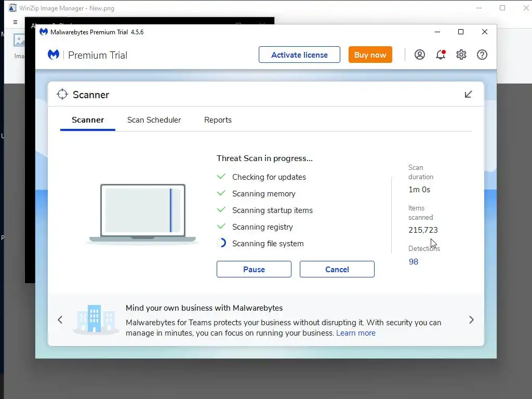Minimize the Malwarebytes window
The image size is (532, 399).
pyautogui.click(x=437, y=32)
